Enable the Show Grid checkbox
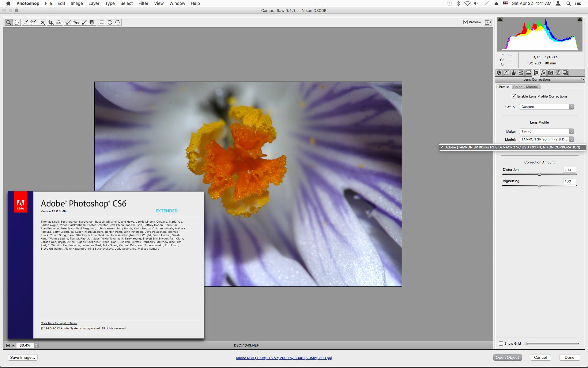This screenshot has width=588, height=368. coord(501,343)
